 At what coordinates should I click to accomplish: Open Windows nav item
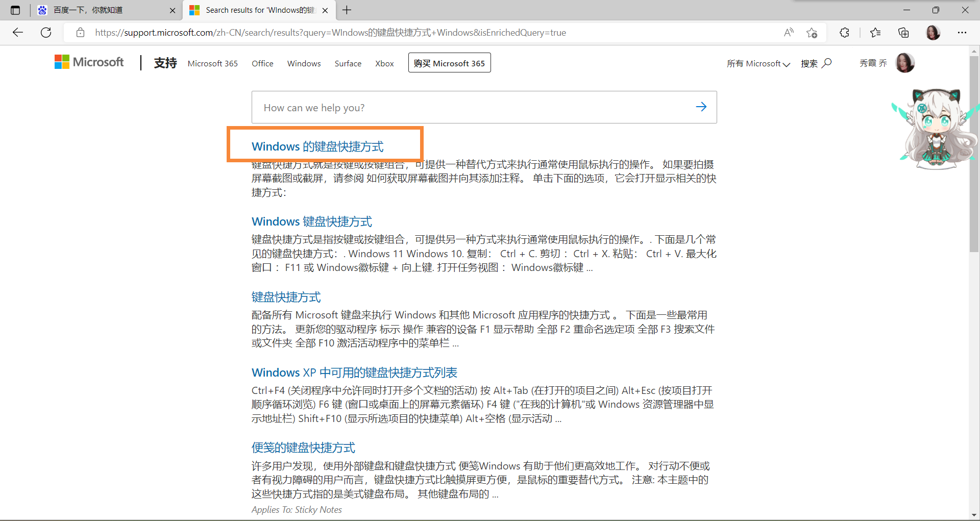(304, 63)
